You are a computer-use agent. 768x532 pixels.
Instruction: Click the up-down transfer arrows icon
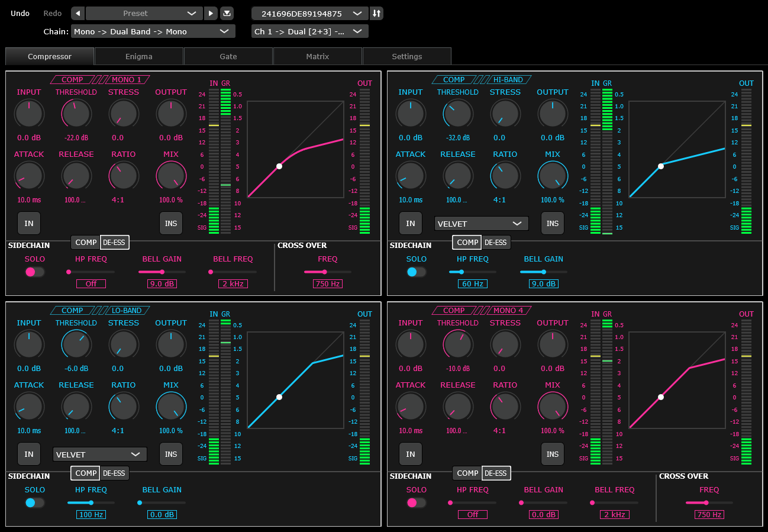tap(376, 14)
